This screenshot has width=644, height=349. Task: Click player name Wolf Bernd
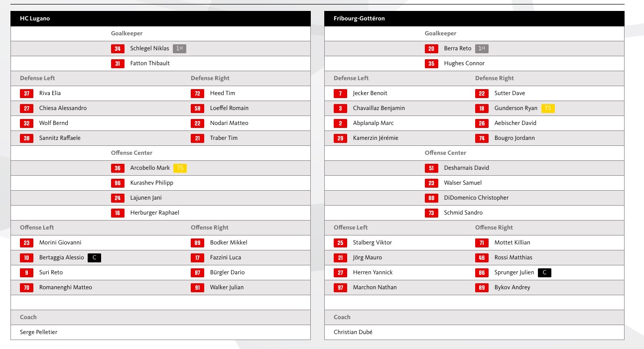click(x=54, y=123)
